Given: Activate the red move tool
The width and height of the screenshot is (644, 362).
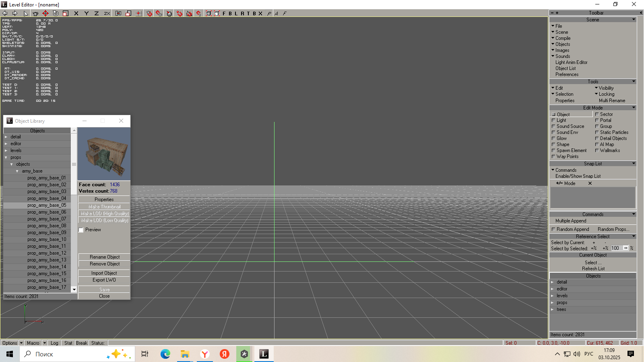Looking at the screenshot, I should (x=45, y=13).
